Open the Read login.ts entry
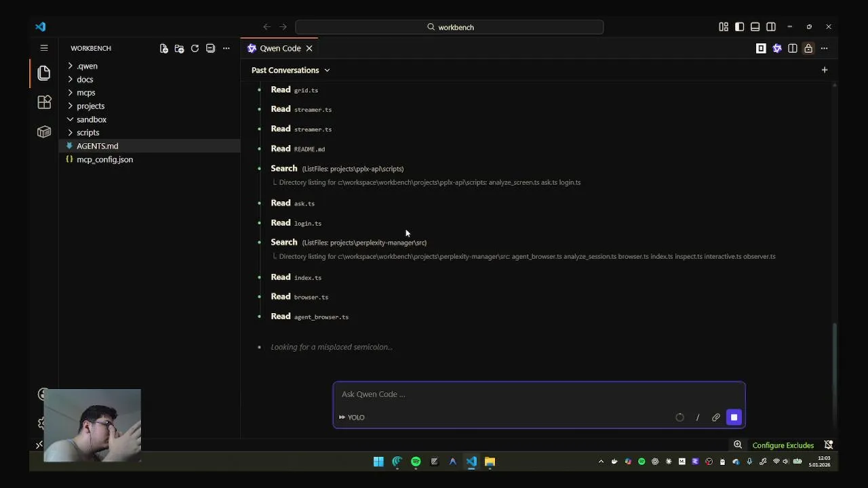The image size is (868, 488). [296, 222]
